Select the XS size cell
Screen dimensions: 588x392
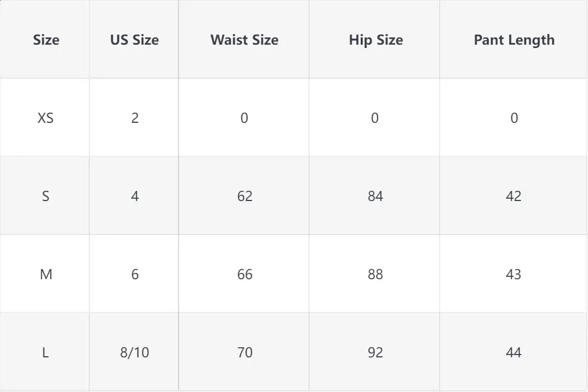(x=45, y=118)
